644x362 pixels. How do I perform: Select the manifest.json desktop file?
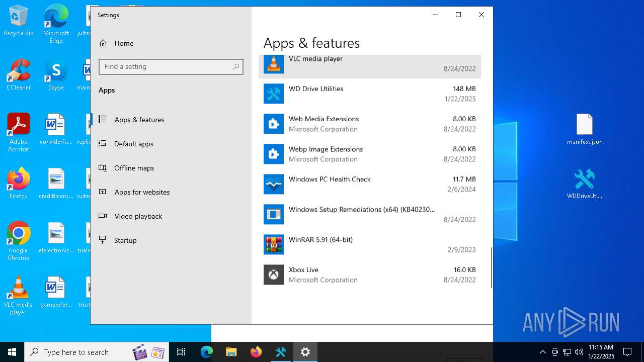(585, 129)
